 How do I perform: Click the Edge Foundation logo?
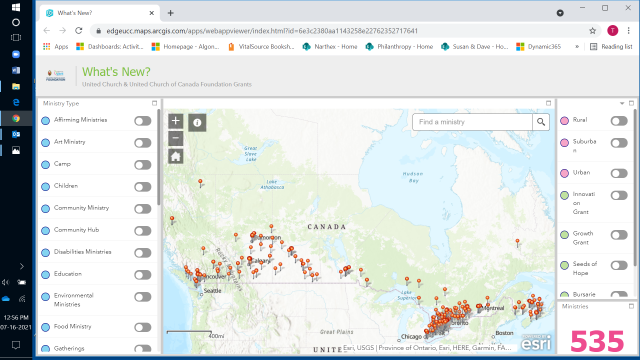(56, 76)
